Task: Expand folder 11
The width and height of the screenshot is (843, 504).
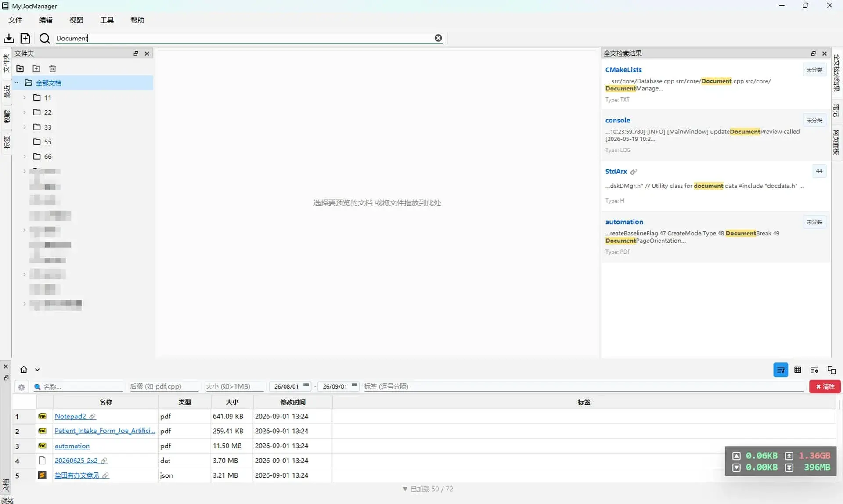Action: pos(25,97)
